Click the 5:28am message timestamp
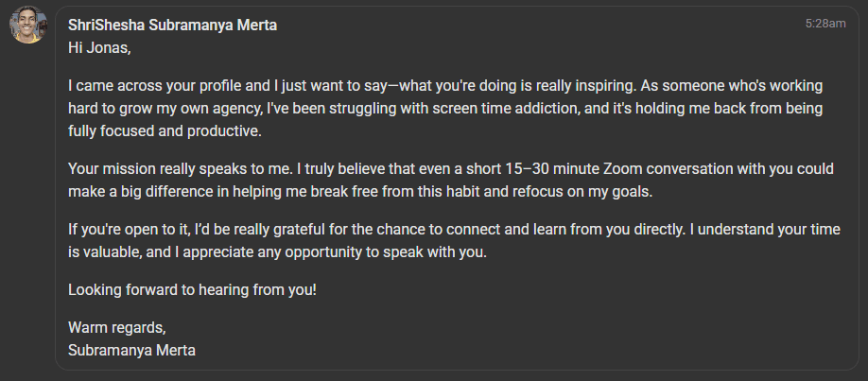This screenshot has height=381, width=868. pos(825,24)
